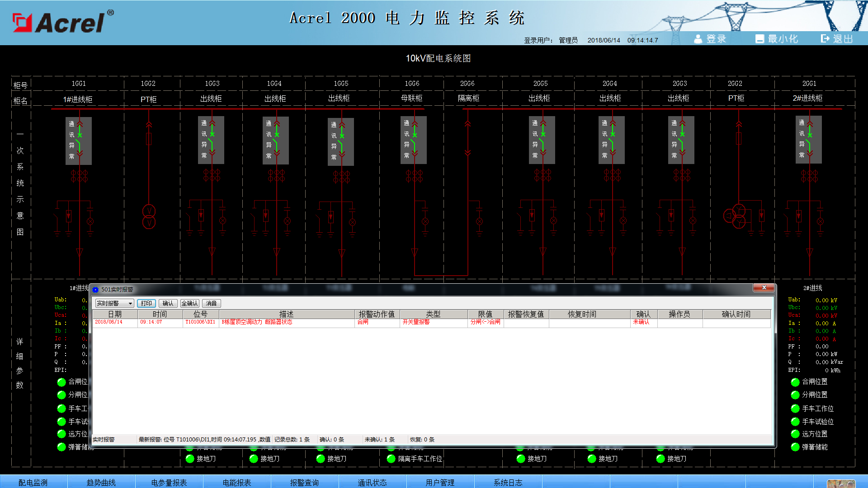Click 隔离手车工作位 green indicator
The image size is (868, 488).
(392, 459)
